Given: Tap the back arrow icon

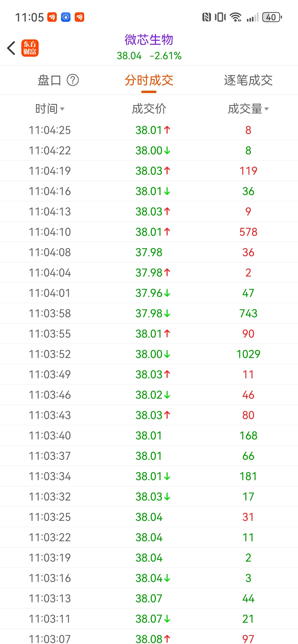Looking at the screenshot, I should click(x=11, y=48).
